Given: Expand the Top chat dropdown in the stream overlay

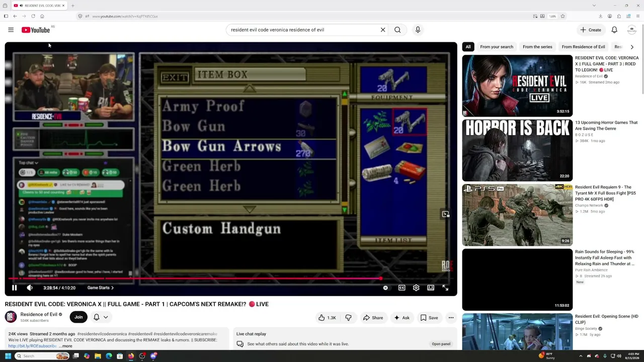Looking at the screenshot, I should [x=28, y=163].
